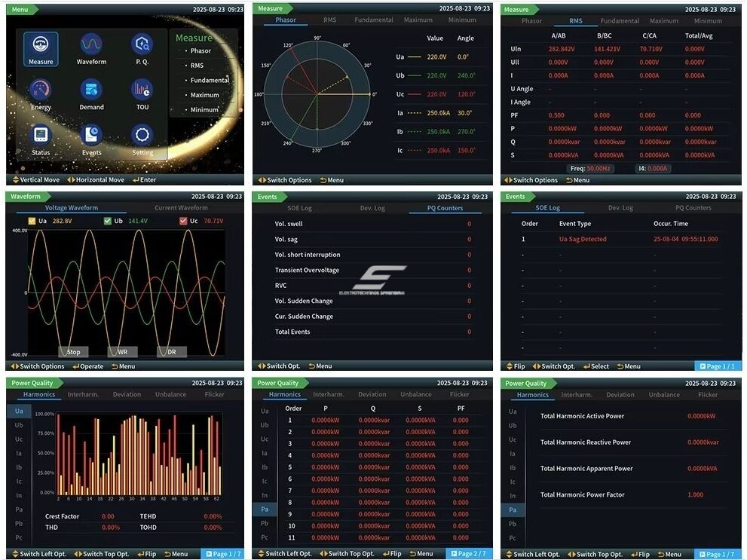
Task: Open PQ Counters tab above the Ua Sag Detected list
Action: (693, 207)
